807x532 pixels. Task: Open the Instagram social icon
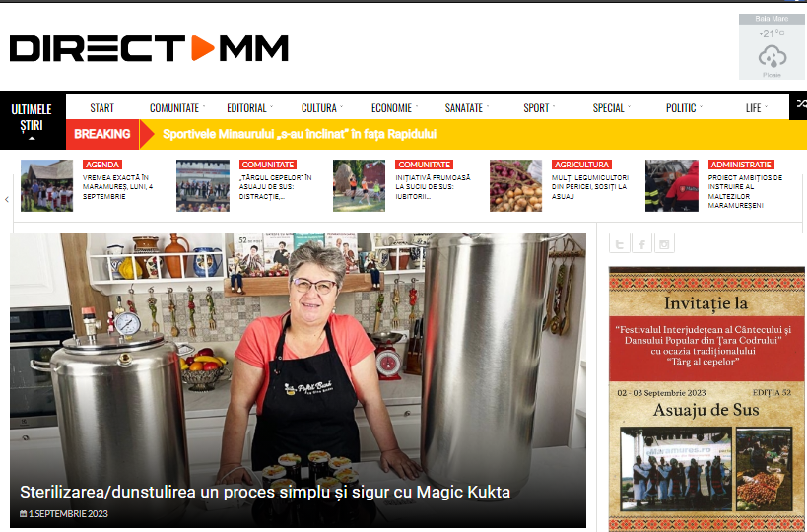point(664,243)
